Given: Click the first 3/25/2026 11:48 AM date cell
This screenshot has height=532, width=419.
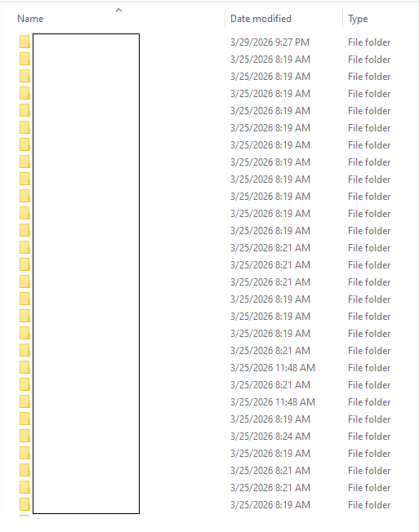Looking at the screenshot, I should pyautogui.click(x=273, y=367).
